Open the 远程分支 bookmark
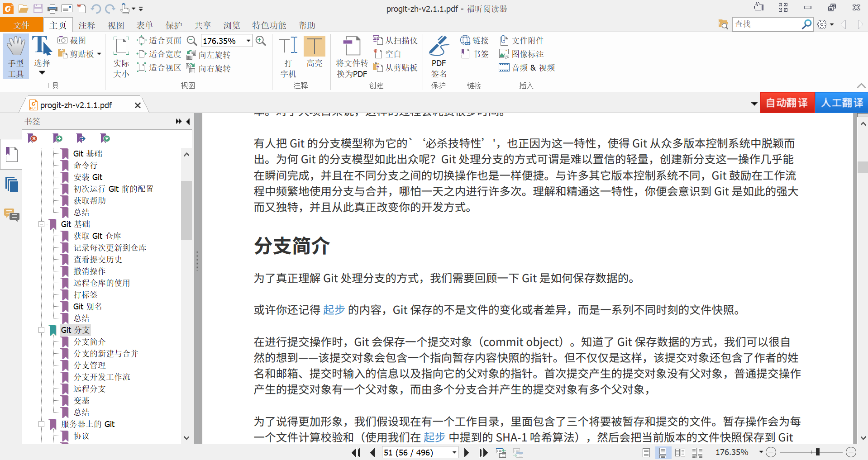 (x=90, y=389)
